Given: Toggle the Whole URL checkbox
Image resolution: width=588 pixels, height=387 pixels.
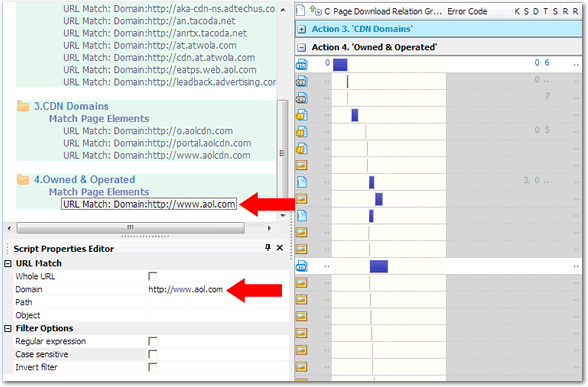Looking at the screenshot, I should 153,276.
